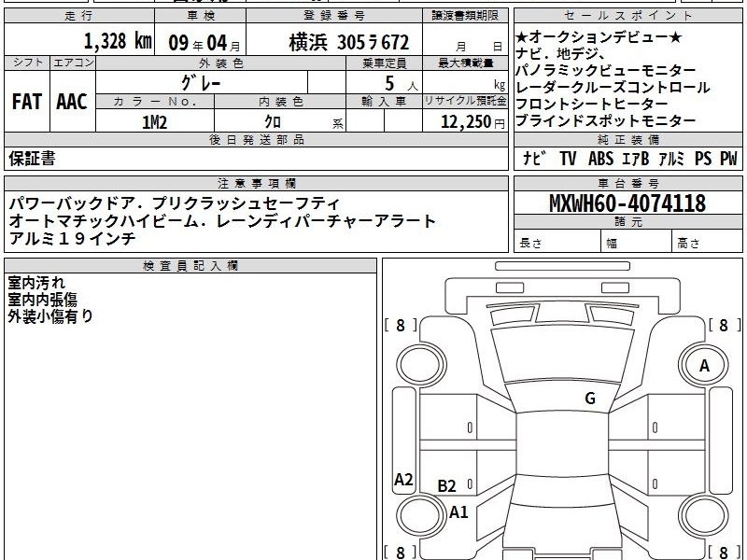Select the seating capacity 5 人
Screen dimensions: 747x560
(401, 84)
